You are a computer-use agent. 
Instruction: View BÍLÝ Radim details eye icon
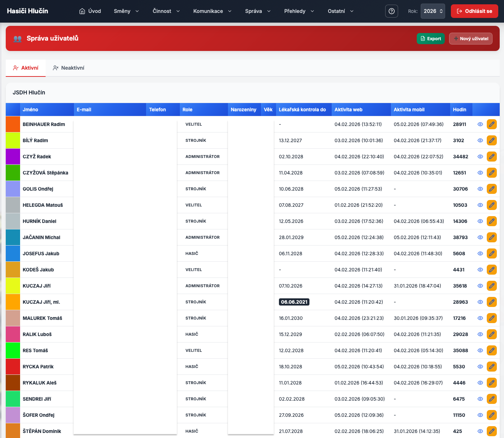pos(480,140)
